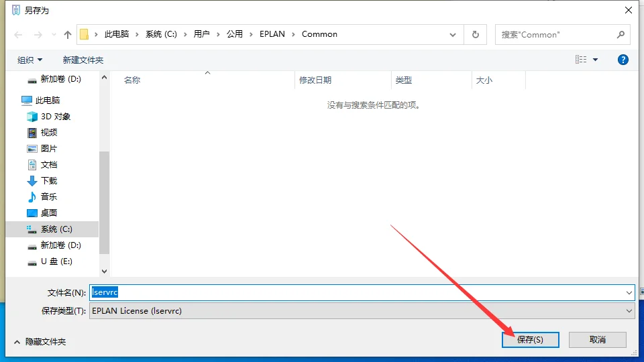The image size is (644, 362).
Task: Click the Back navigation arrow
Action: (x=18, y=34)
